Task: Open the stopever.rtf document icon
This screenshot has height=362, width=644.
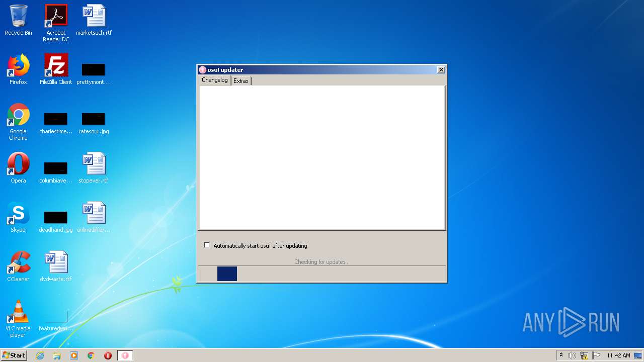Action: pyautogui.click(x=94, y=168)
